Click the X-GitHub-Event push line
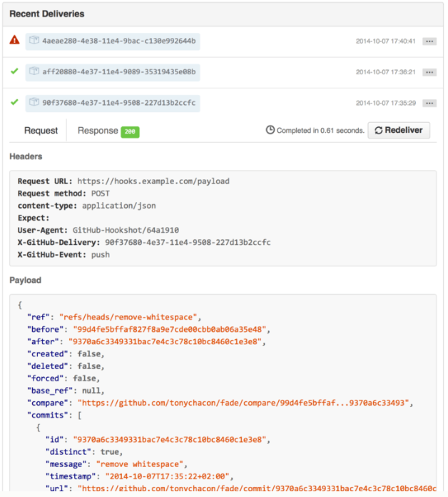The image size is (448, 497). coord(63,255)
